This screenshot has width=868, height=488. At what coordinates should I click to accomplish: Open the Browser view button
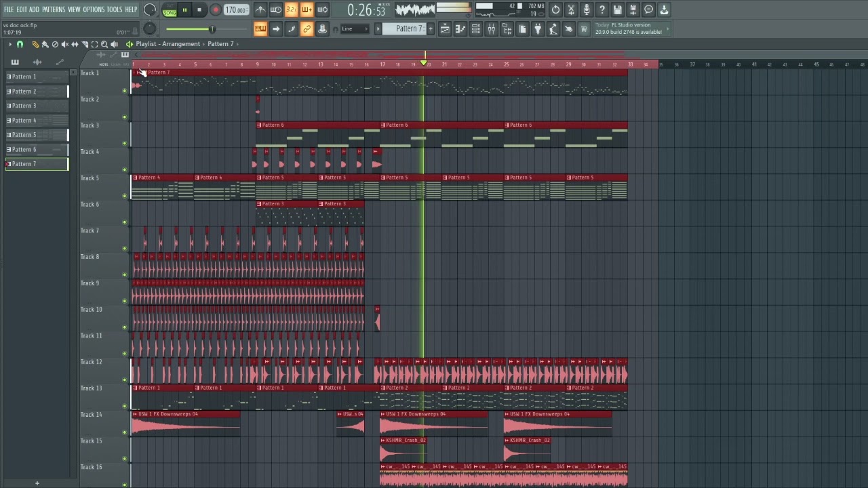[x=507, y=28]
